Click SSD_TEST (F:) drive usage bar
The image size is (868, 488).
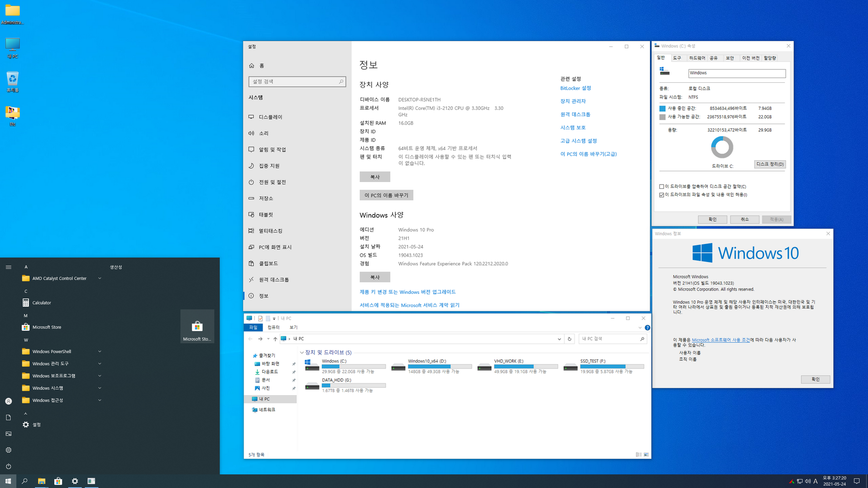point(612,366)
